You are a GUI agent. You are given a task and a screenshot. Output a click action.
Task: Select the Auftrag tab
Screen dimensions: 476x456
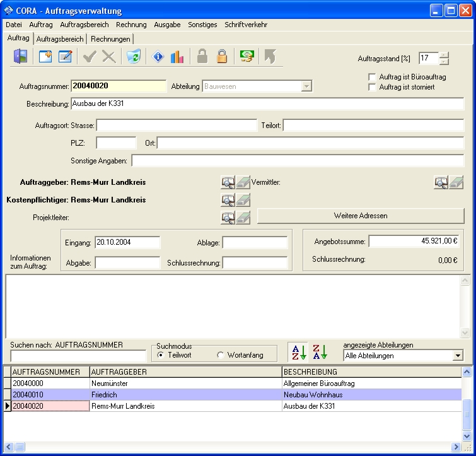[x=18, y=38]
